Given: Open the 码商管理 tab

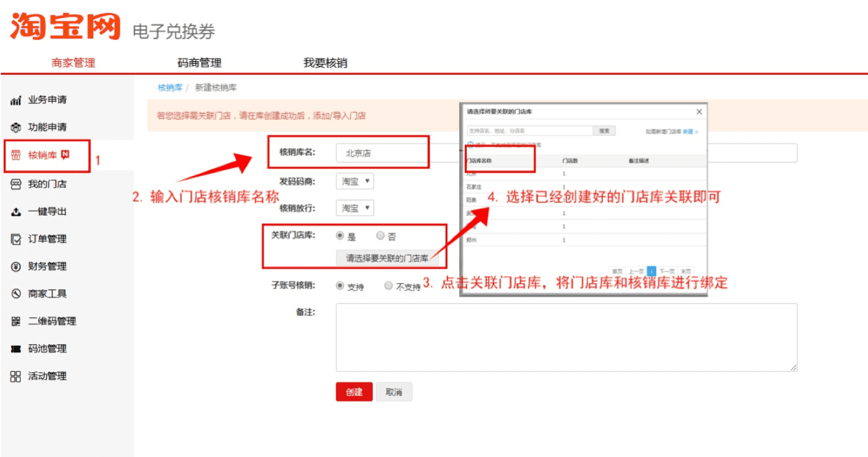Looking at the screenshot, I should 199,63.
